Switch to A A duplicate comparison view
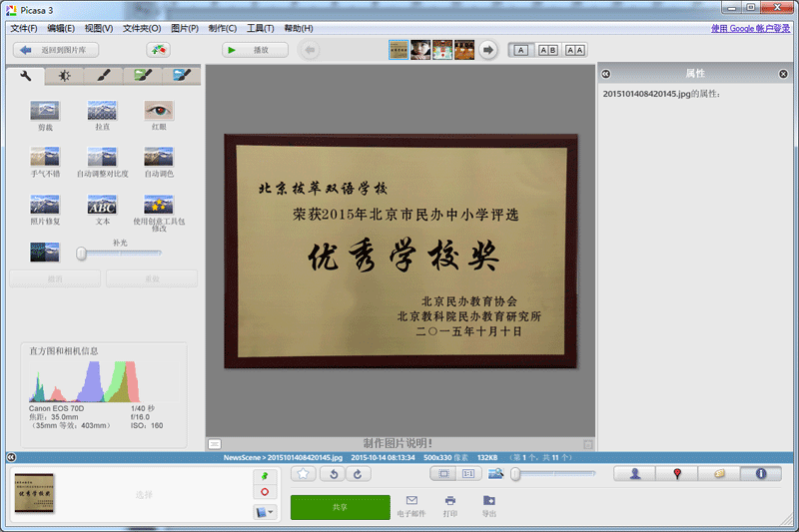The image size is (799, 532). coord(575,50)
